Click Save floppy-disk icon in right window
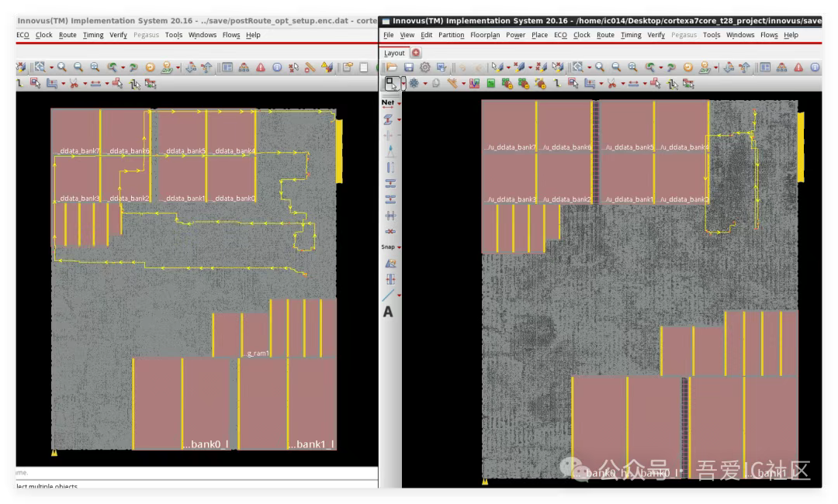Screen dimensions: 838x504 click(409, 67)
